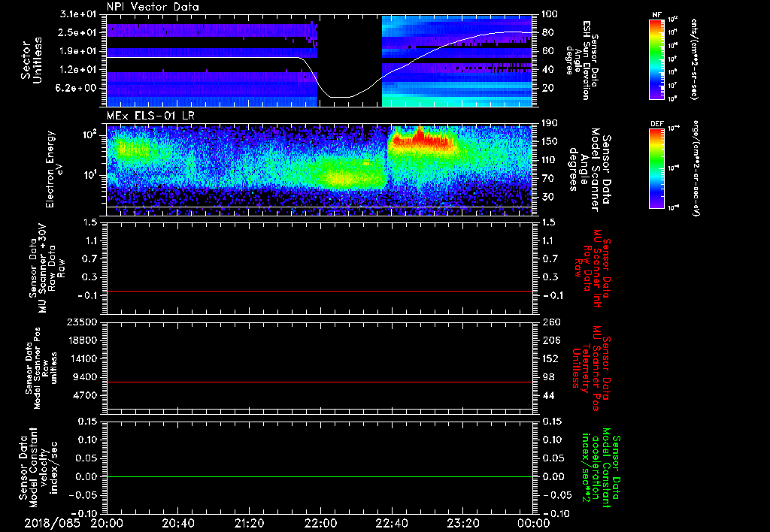The width and height of the screenshot is (770, 532).
Task: Click the '98' telemetry axis value
Action: click(x=548, y=377)
